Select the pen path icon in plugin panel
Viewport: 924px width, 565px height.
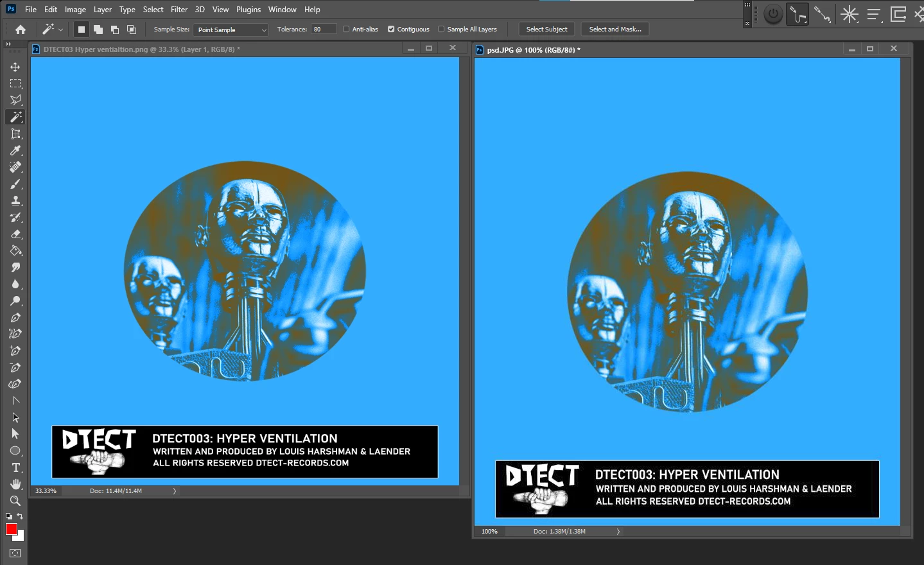pyautogui.click(x=798, y=14)
